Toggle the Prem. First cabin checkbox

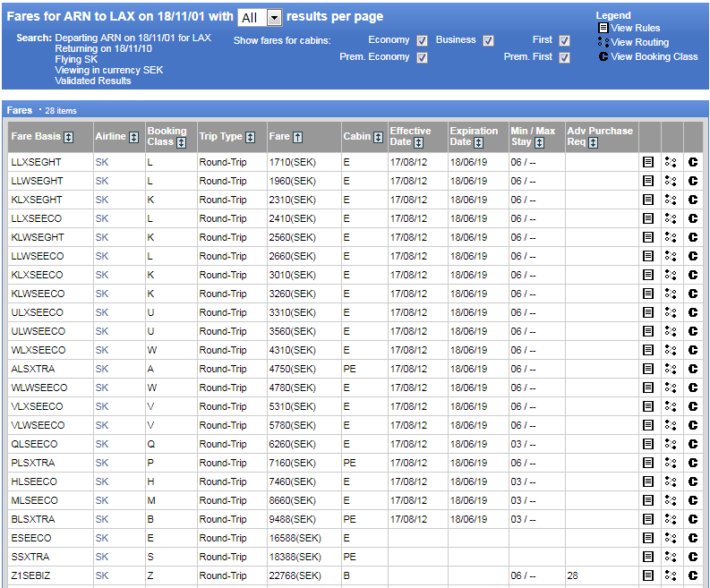[564, 57]
